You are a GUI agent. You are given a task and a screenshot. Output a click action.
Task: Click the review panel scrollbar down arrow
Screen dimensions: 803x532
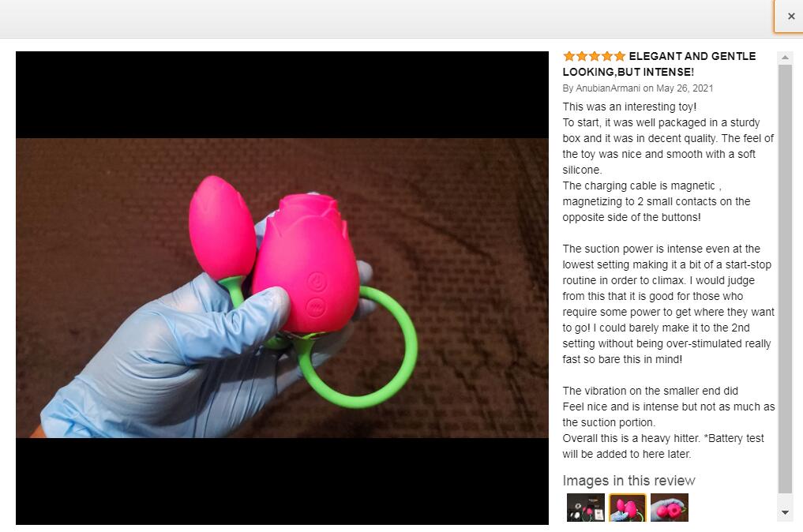point(785,512)
